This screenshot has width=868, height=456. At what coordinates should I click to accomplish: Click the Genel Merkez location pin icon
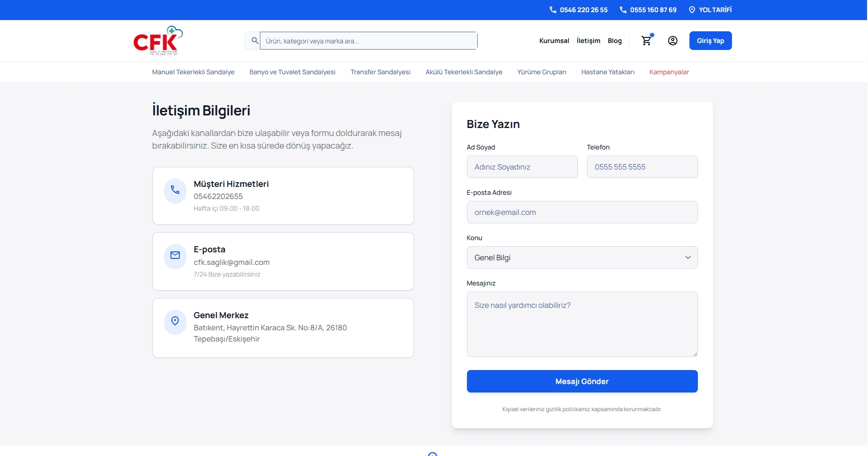(175, 321)
